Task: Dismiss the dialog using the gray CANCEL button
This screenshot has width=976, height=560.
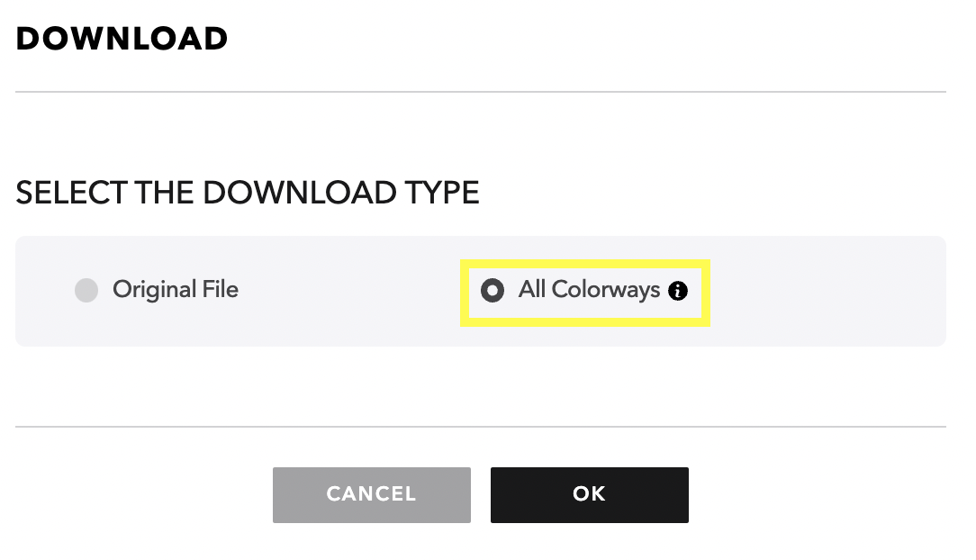Action: (x=372, y=494)
